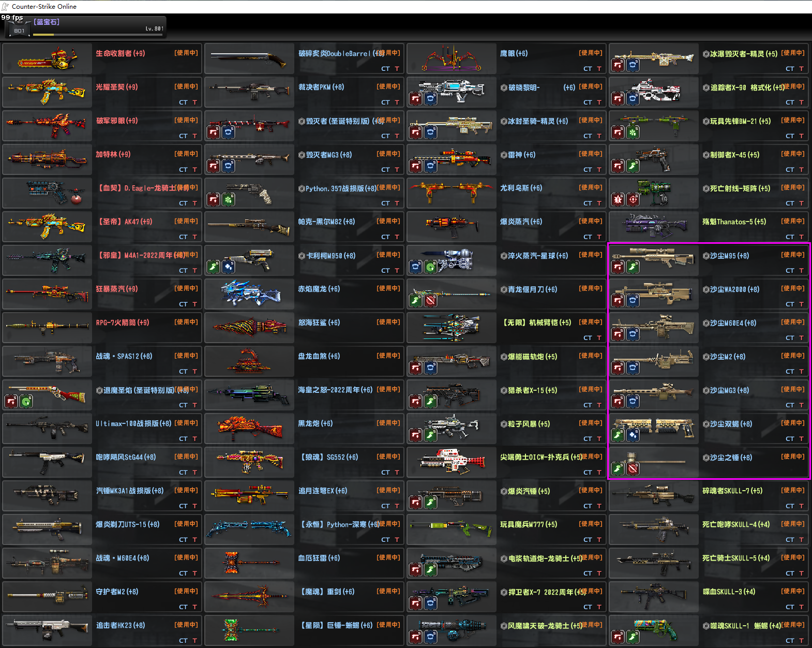Select the 光耀圣契 rifle thumbnail
This screenshot has height=648, width=812.
pos(47,92)
